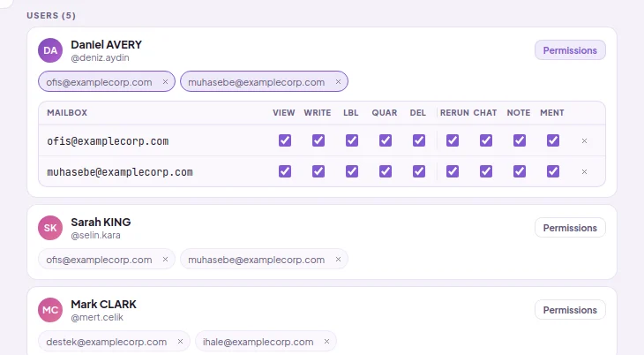Click muhasebe@examplecorp.com in the mailbox table
Screen dimensions: 644x355
click(119, 172)
